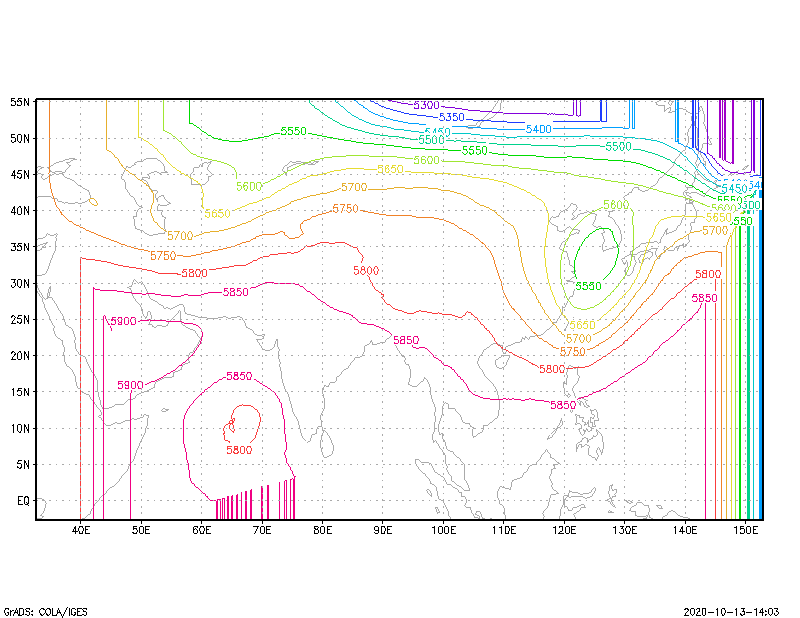Click the 100E longitude axis label
Viewport: 800px width, 618px height.
[x=443, y=530]
